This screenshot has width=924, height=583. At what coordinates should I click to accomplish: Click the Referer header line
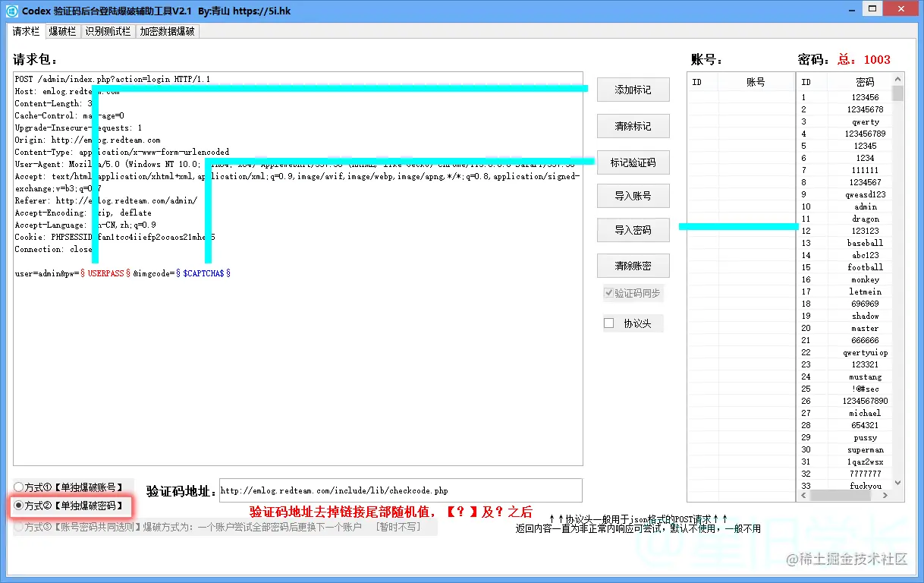[x=105, y=200]
